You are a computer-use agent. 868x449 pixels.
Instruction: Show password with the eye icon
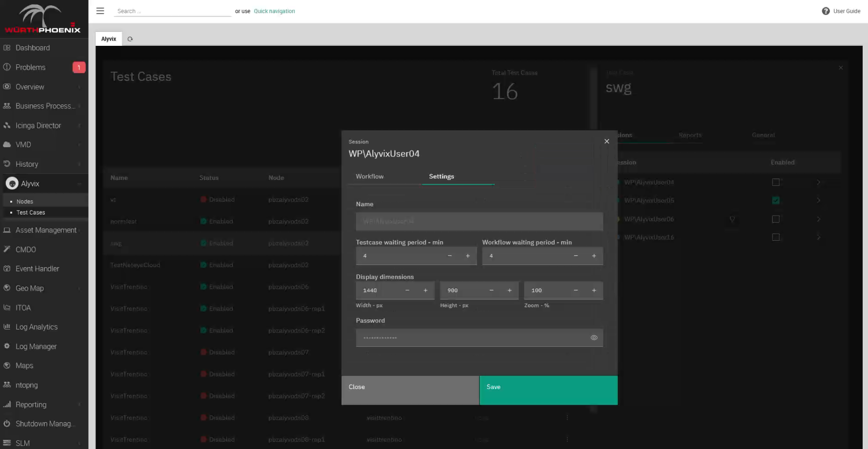[x=594, y=338]
